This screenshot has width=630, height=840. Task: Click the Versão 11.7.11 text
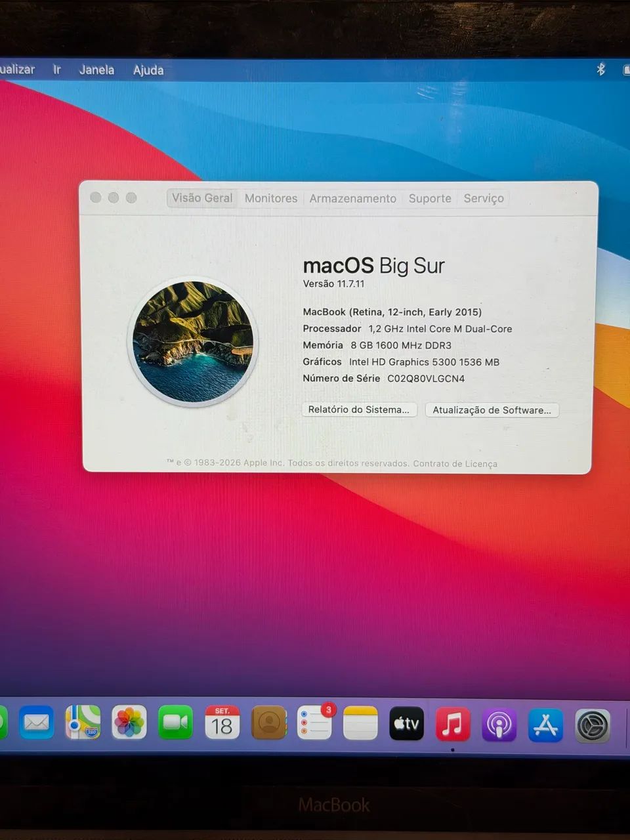point(333,283)
